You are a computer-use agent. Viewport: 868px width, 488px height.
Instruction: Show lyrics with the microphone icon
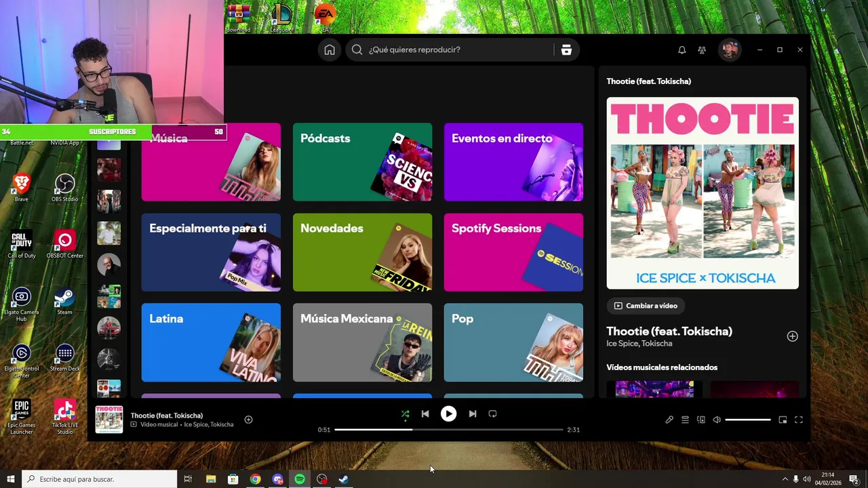click(x=669, y=420)
